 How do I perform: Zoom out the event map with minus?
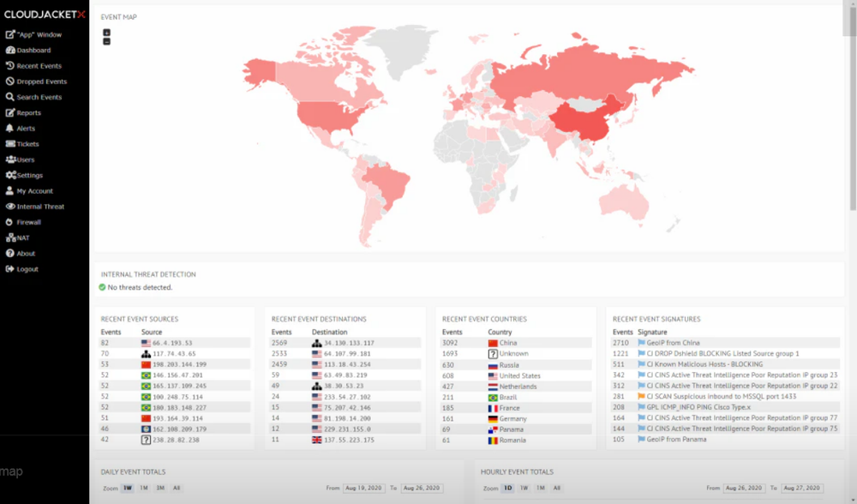[x=106, y=41]
